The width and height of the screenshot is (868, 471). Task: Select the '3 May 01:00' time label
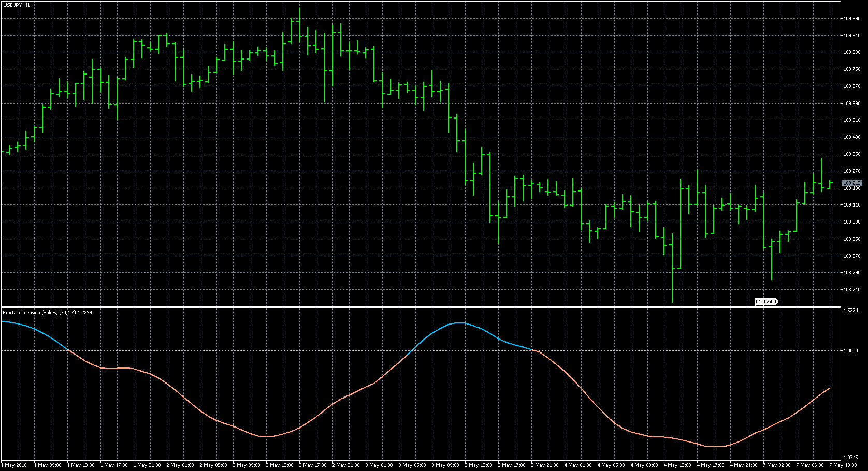tap(379, 465)
